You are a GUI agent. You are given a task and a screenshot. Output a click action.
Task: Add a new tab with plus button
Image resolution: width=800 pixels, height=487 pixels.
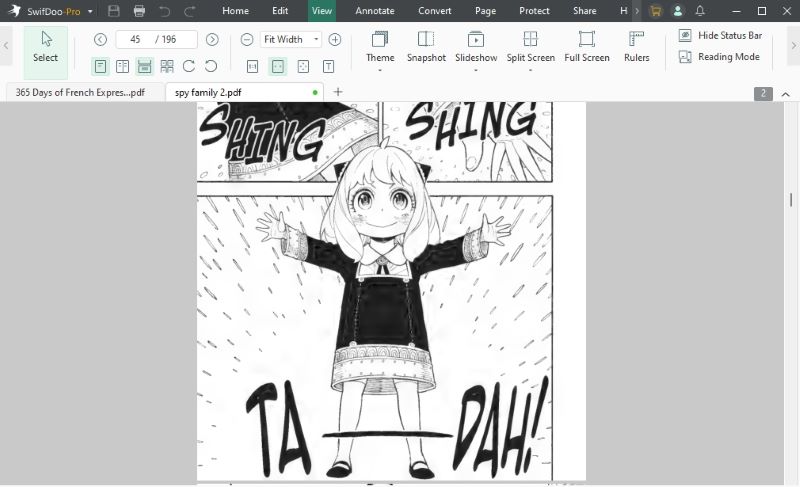click(338, 92)
